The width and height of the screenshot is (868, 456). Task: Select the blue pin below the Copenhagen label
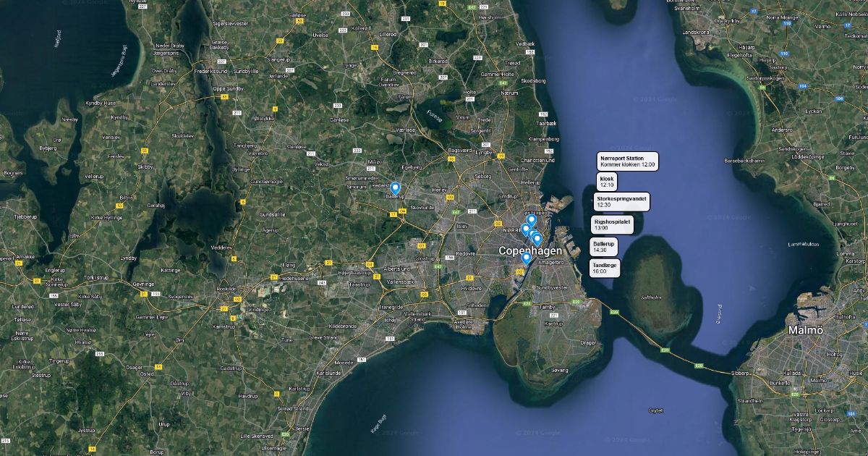click(526, 258)
